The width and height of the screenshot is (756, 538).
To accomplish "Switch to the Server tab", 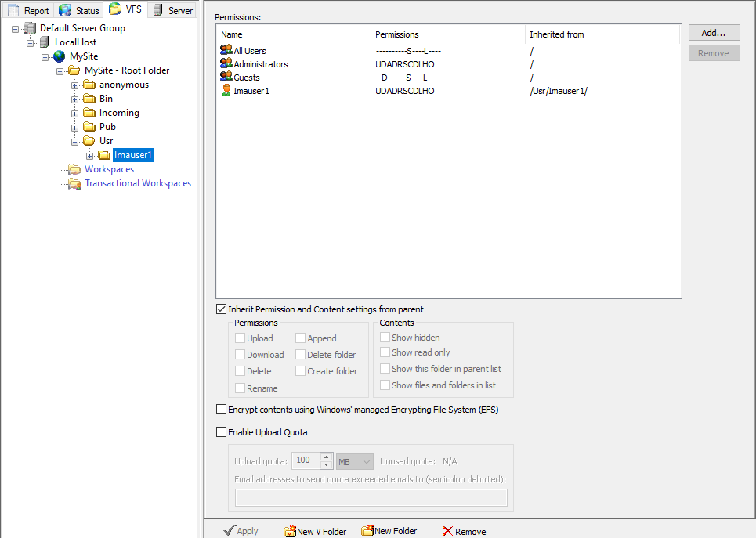I will [173, 10].
